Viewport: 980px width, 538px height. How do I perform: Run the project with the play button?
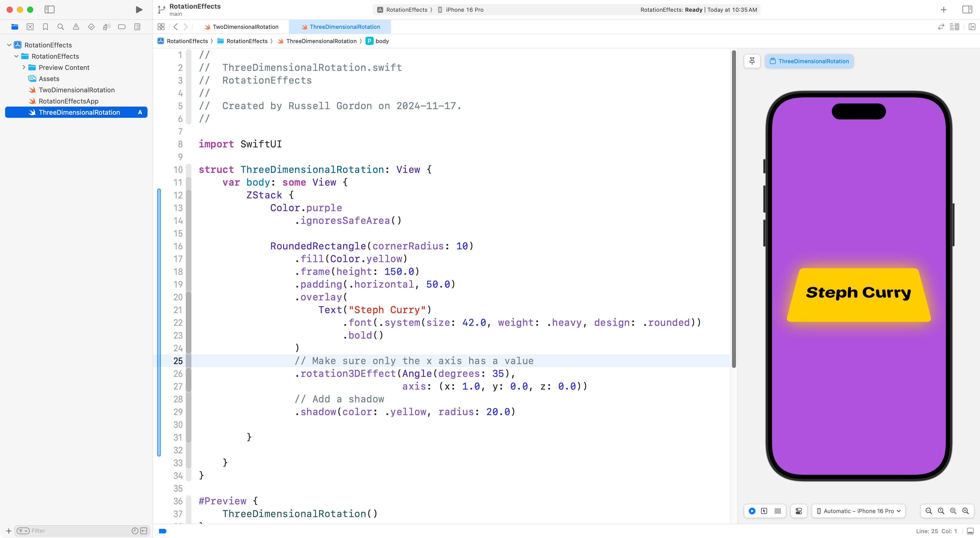point(139,9)
